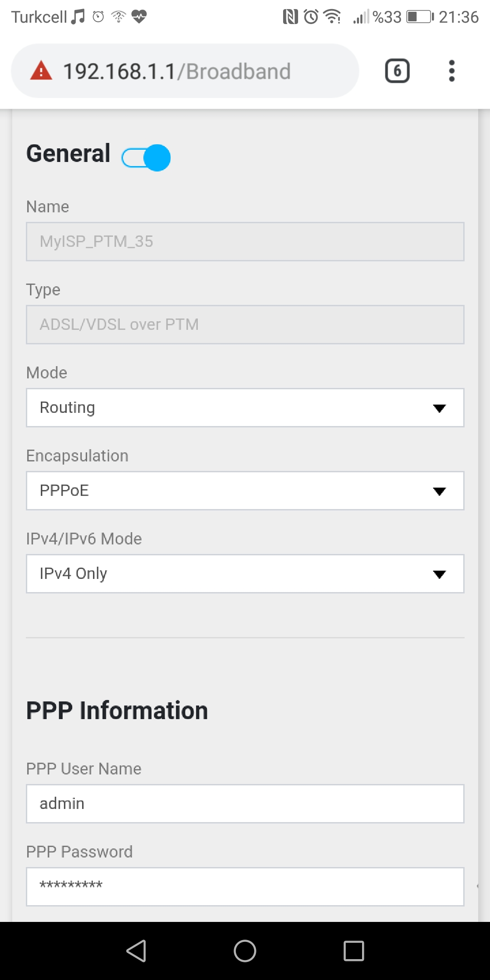Open the Encapsulation dropdown set to PPPoE

pos(245,490)
